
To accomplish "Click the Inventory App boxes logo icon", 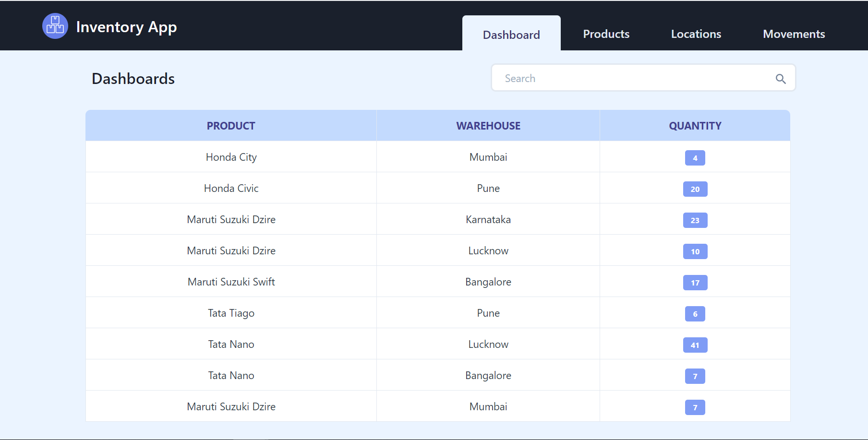I will pyautogui.click(x=55, y=26).
